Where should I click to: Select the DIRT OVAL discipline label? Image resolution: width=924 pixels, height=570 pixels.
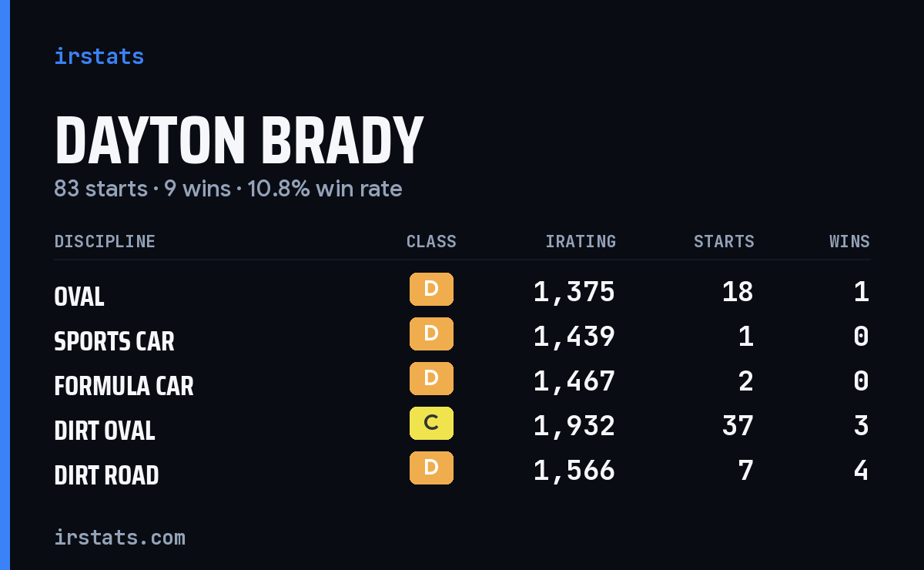coord(105,431)
